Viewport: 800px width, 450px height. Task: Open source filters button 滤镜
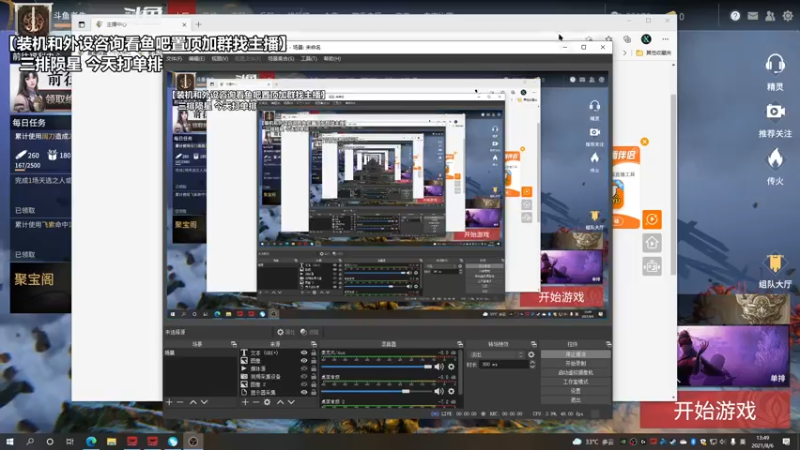(309, 332)
